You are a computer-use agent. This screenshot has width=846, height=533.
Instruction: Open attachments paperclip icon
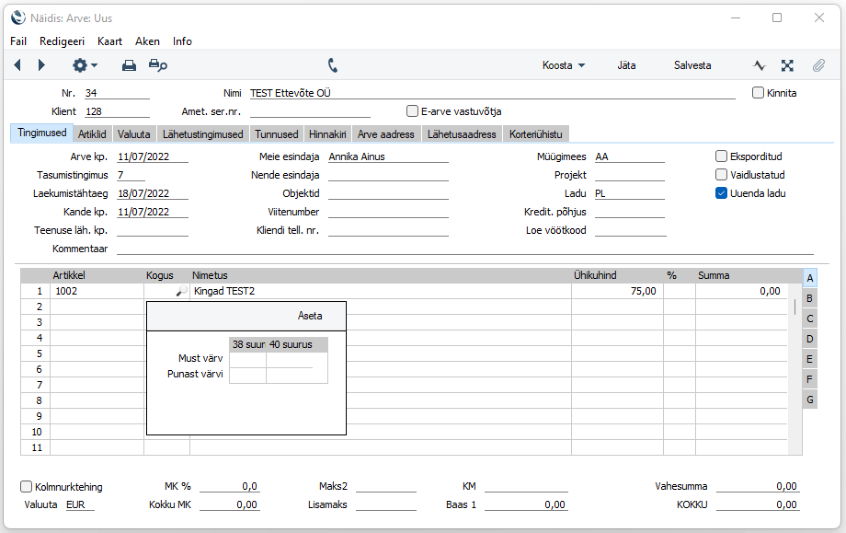[x=818, y=66]
